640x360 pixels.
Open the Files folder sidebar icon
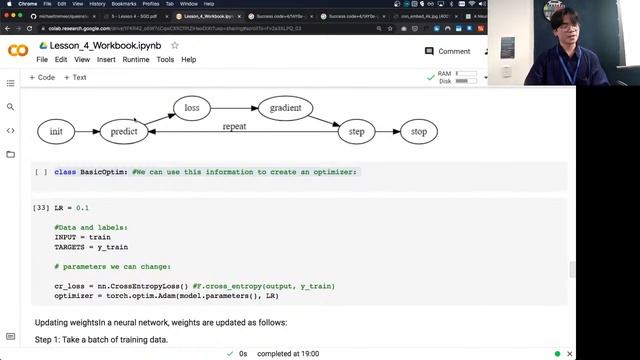(11, 154)
